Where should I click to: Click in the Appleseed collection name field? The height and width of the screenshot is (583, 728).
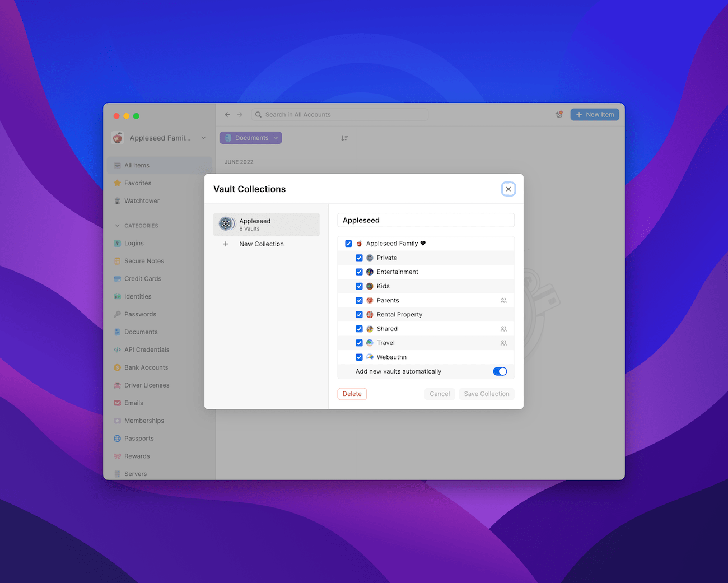[426, 220]
